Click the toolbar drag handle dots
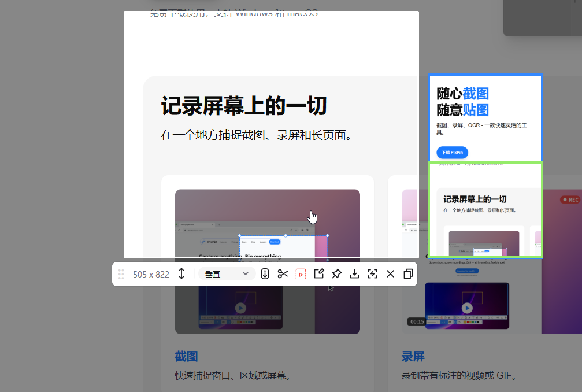This screenshot has height=392, width=582. click(x=121, y=273)
